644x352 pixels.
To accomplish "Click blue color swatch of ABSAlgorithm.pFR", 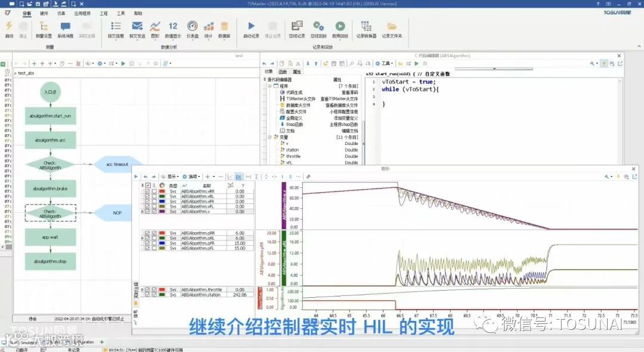I will click(162, 243).
